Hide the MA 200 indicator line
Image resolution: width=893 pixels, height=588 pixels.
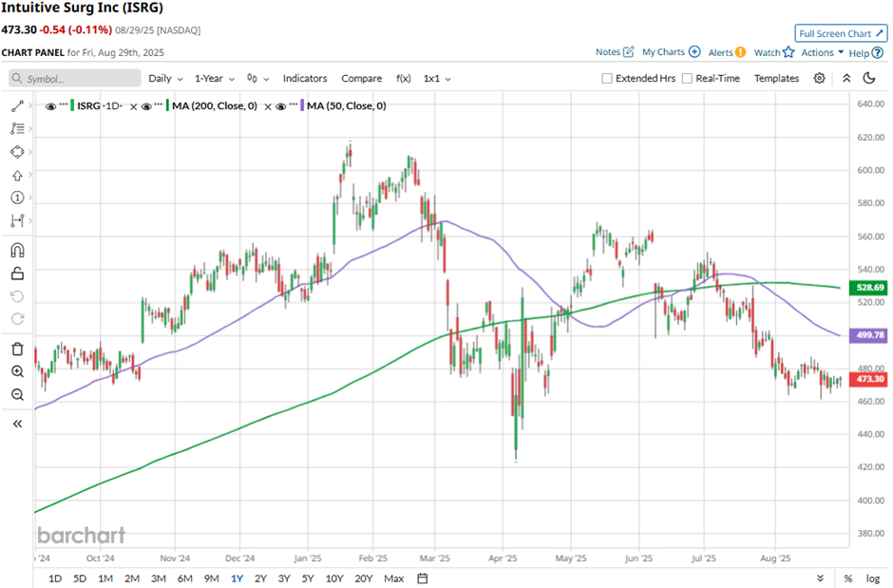tap(146, 106)
